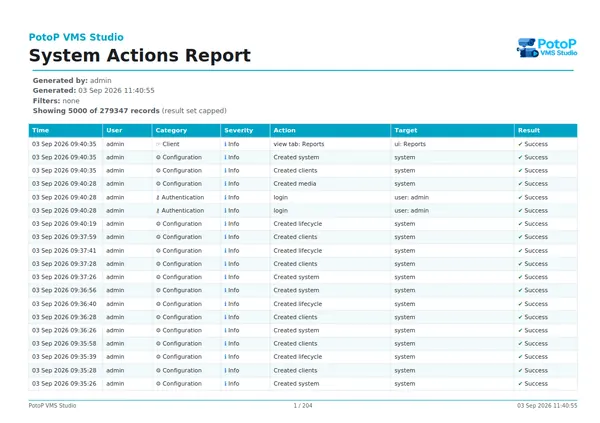Click the gear icon in the 09:35:28 row

click(x=158, y=371)
